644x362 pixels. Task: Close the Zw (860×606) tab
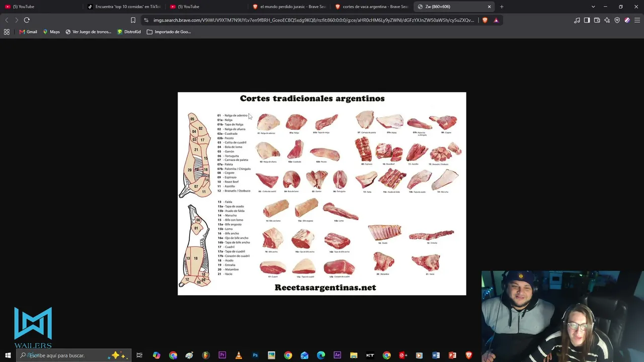point(489,7)
